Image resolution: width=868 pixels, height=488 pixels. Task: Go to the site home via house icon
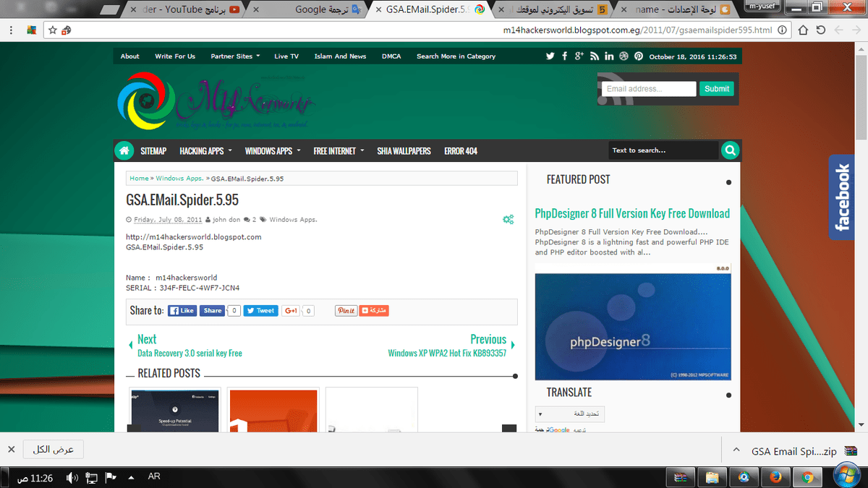(124, 150)
